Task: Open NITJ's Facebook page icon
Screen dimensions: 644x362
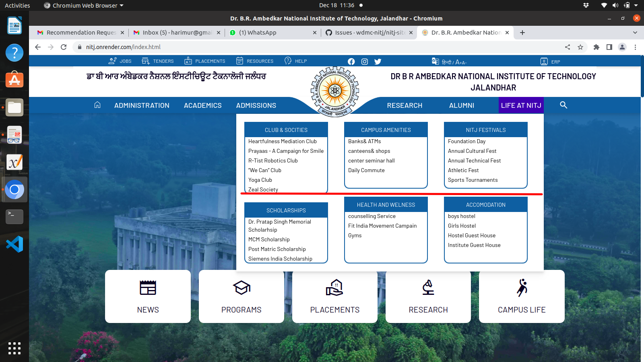Action: [351, 61]
